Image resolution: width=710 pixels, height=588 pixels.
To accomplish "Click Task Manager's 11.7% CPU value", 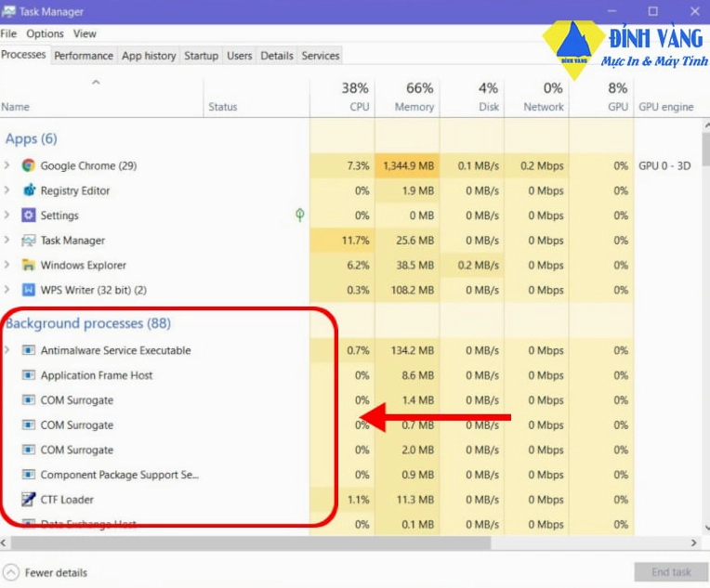I will [x=342, y=240].
